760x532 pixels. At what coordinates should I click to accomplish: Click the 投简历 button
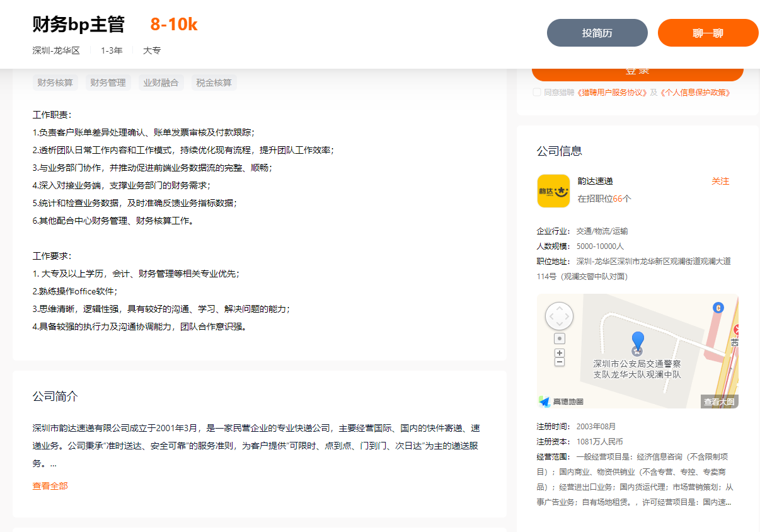click(x=596, y=32)
